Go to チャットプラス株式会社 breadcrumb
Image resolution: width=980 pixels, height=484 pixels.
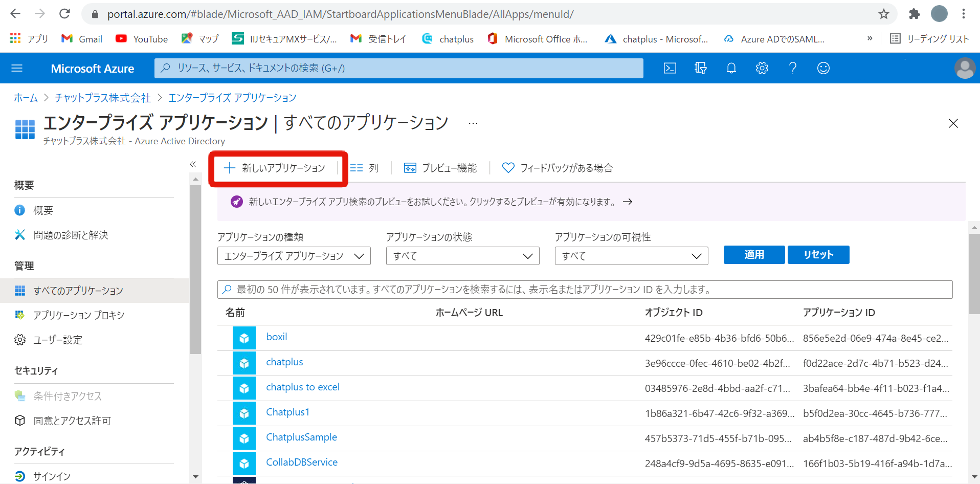[103, 98]
